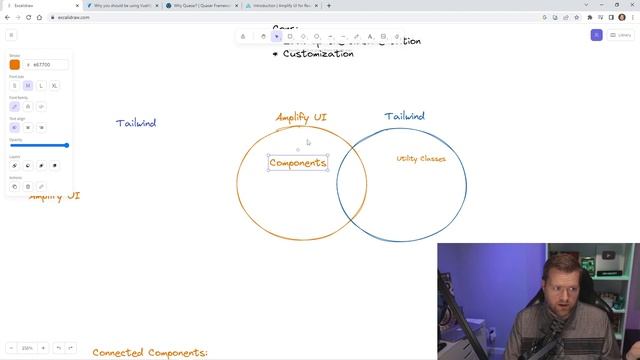The width and height of the screenshot is (640, 360).
Task: Close the 'Why Quasar' browser tab
Action: (x=236, y=6)
